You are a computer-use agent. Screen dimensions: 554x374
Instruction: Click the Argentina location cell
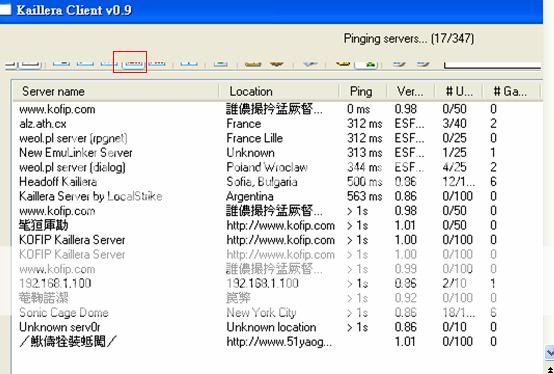click(x=250, y=196)
